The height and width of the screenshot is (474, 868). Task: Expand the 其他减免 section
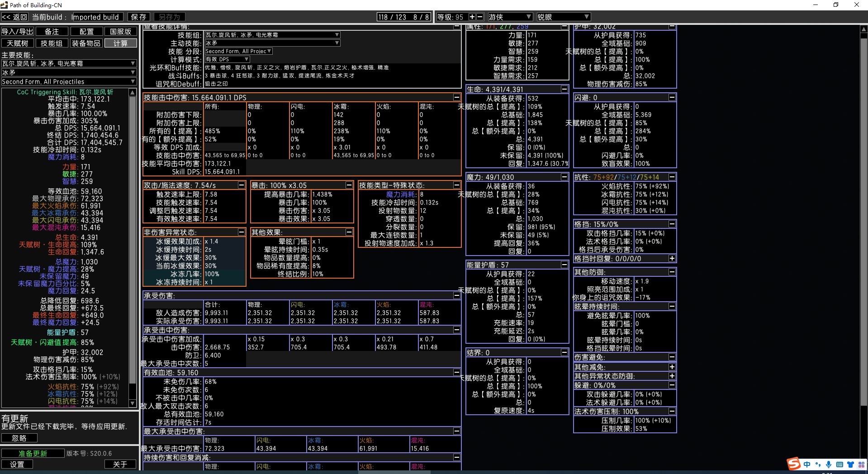(672, 367)
